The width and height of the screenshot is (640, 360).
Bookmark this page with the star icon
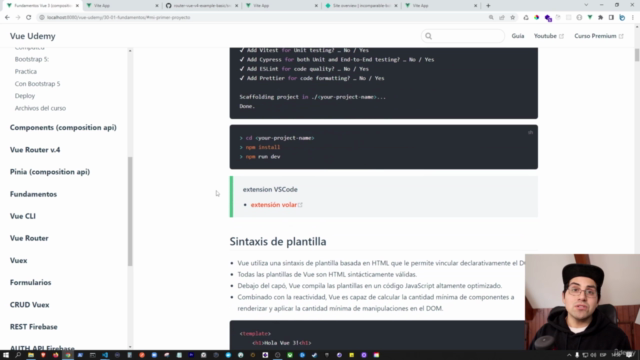[513, 18]
